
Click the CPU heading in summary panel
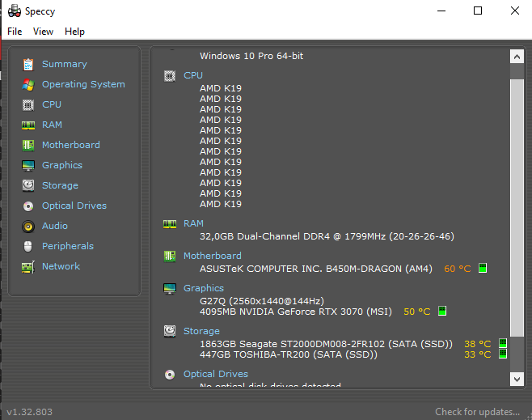pos(193,75)
